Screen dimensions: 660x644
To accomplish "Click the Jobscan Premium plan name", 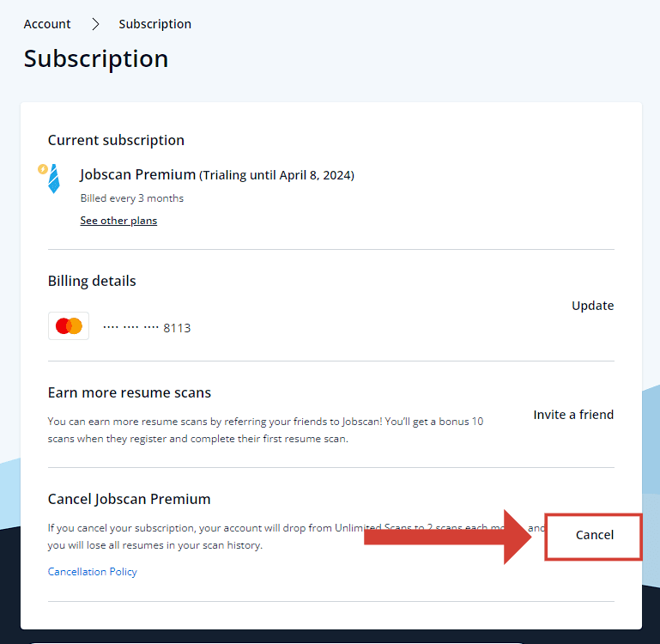I will pos(138,174).
